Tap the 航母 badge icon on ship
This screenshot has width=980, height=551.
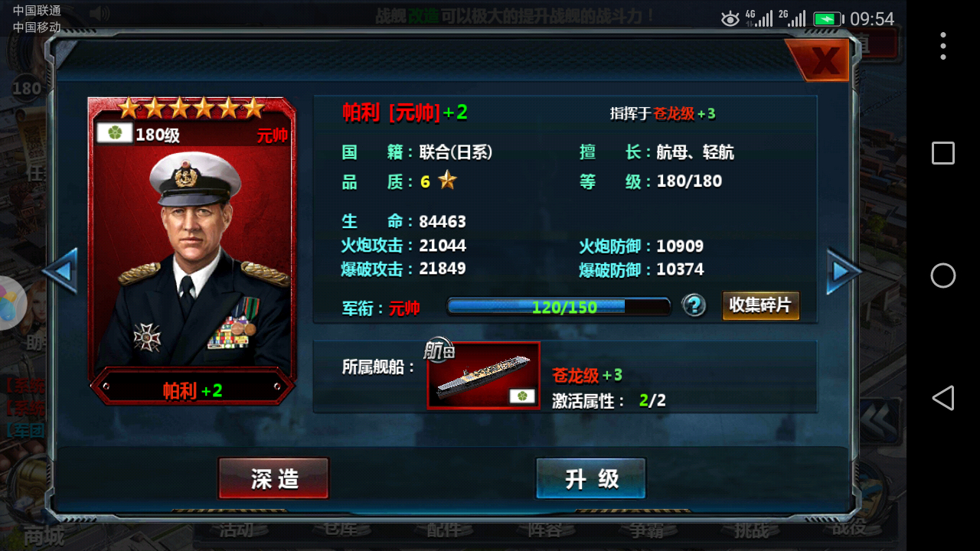click(x=439, y=350)
